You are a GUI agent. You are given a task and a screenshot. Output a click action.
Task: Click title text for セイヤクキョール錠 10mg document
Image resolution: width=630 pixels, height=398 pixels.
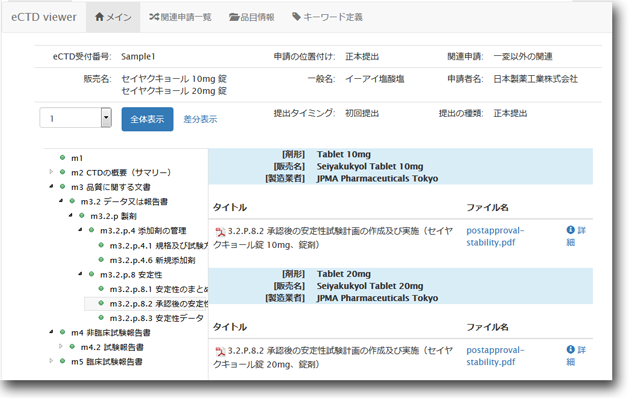click(333, 238)
